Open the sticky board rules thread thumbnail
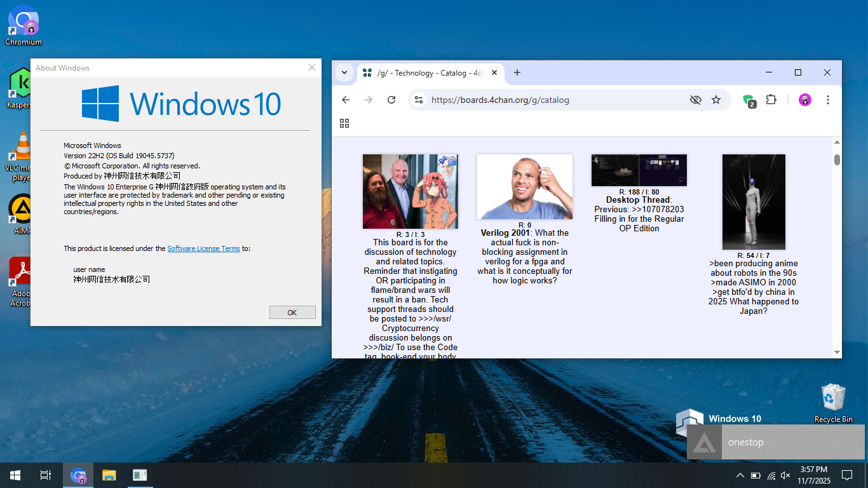The width and height of the screenshot is (868, 488). coord(410,191)
